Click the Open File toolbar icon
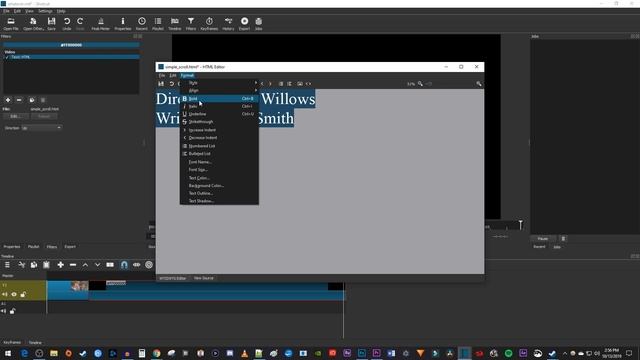Screen dimensions: 640x360 point(11,24)
